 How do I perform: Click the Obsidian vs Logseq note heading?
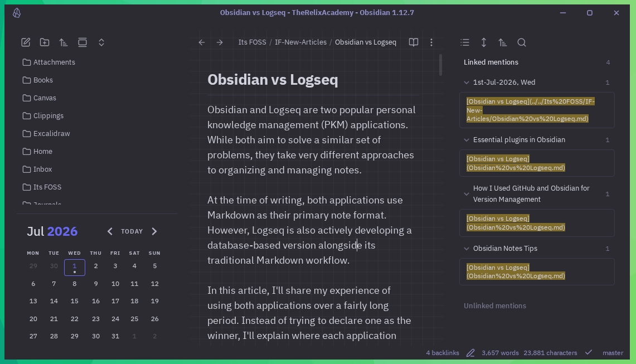(x=273, y=80)
